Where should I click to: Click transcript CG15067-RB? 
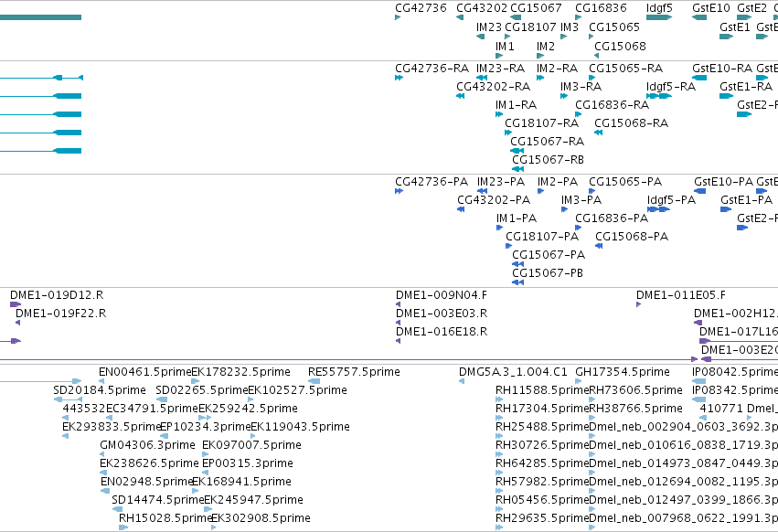pos(548,160)
